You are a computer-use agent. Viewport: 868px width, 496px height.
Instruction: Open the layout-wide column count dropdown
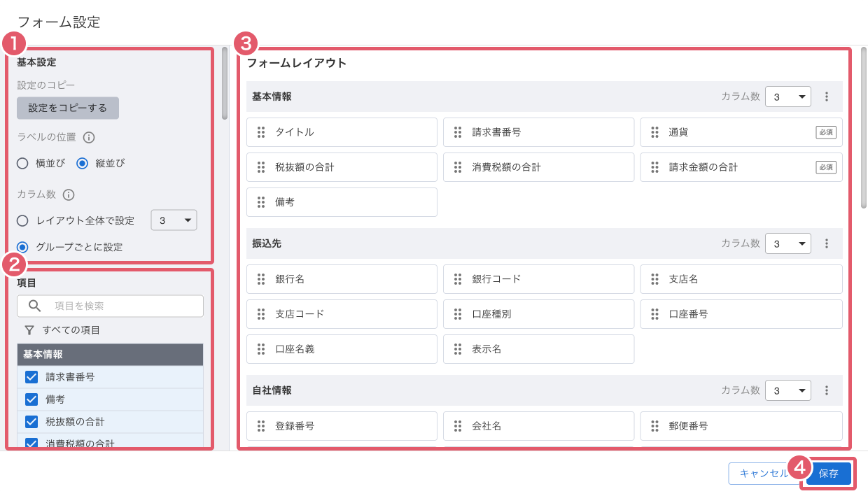click(x=174, y=220)
